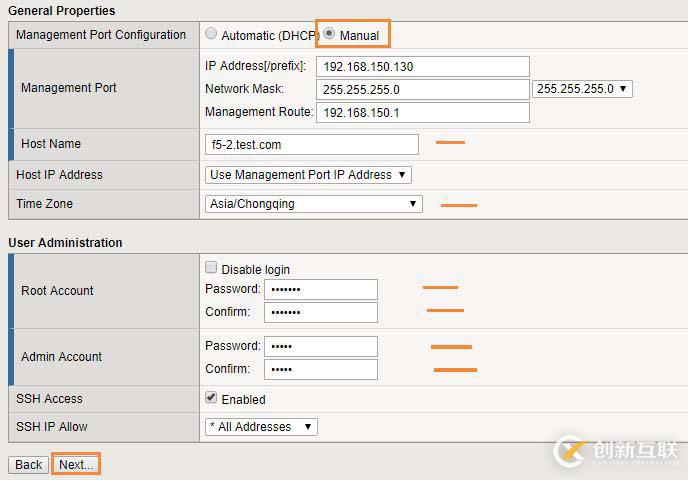The height and width of the screenshot is (480, 688).
Task: Click the Admin Account Confirm field
Action: coord(320,369)
